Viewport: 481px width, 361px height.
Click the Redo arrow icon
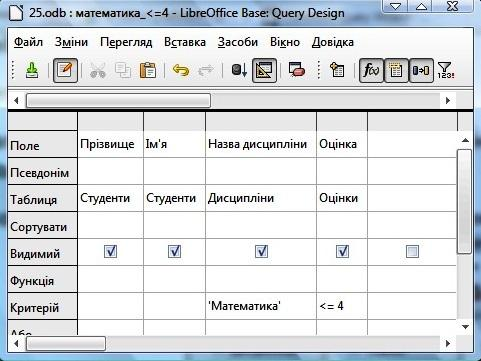pos(206,70)
